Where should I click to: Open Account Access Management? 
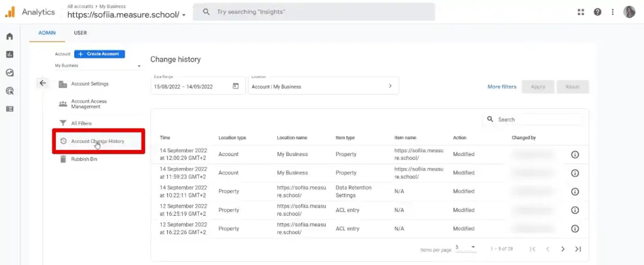point(89,104)
